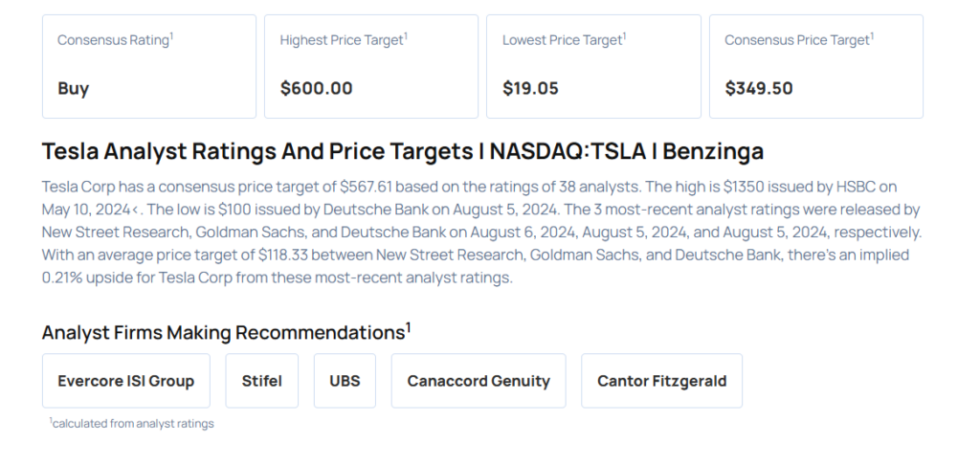Click the Tesla Corp consensus summary paragraph
This screenshot has width=980, height=467.
(479, 233)
